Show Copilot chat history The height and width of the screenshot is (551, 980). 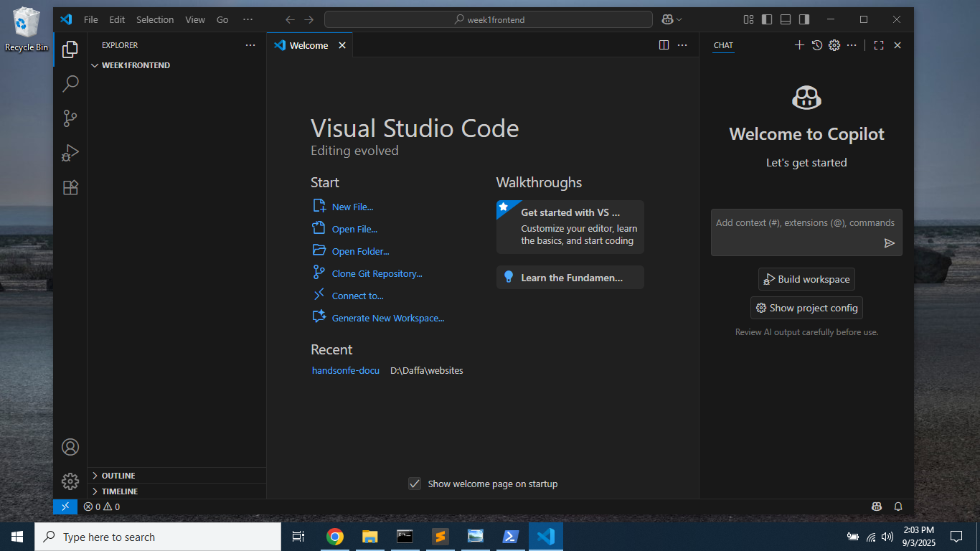(816, 45)
